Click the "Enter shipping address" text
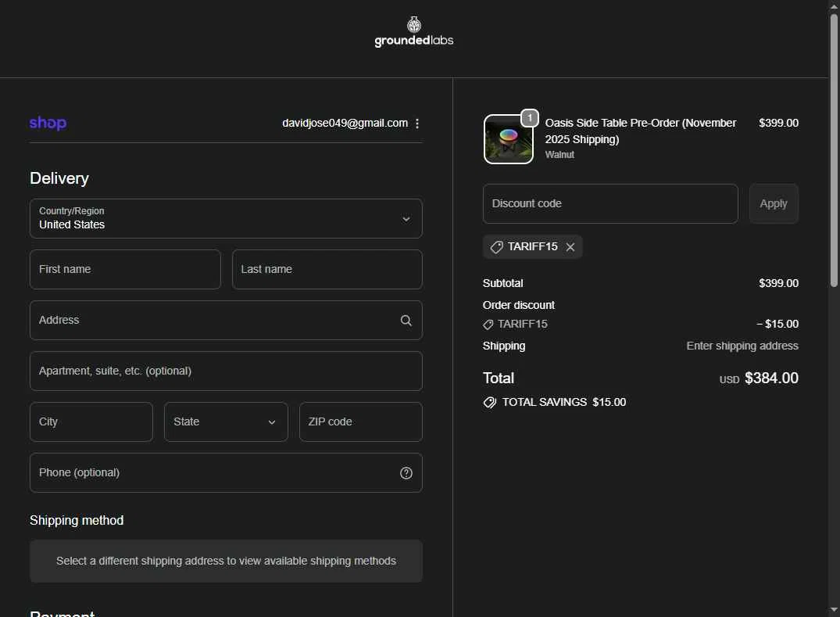Screen dimensions: 840x617 (742, 346)
